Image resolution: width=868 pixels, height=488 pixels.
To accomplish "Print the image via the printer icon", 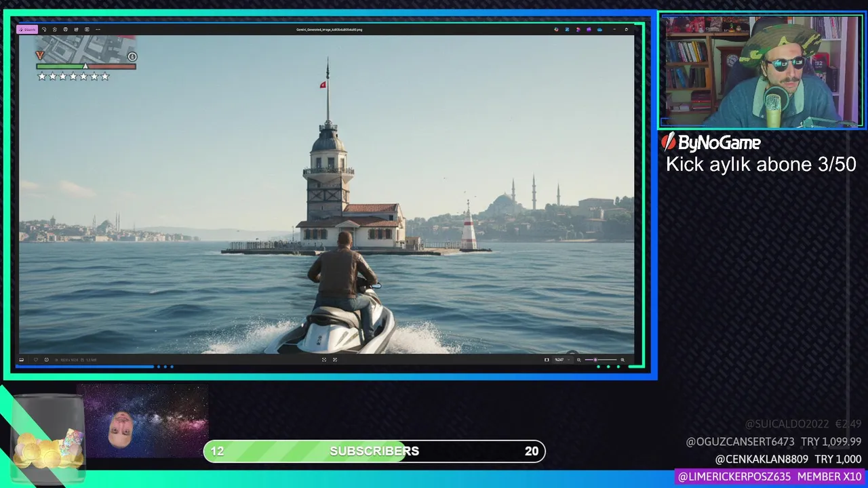I will pos(66,29).
